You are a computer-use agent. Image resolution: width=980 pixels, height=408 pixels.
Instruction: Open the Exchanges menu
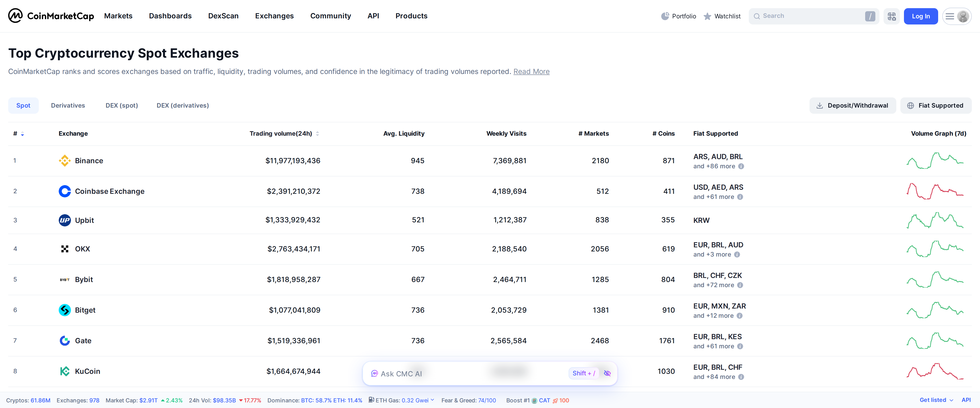click(274, 16)
